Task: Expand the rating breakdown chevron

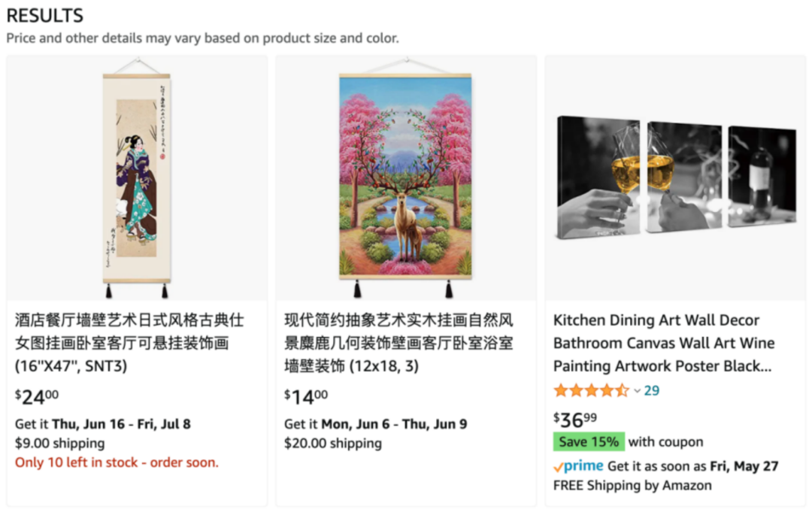Action: (x=637, y=391)
